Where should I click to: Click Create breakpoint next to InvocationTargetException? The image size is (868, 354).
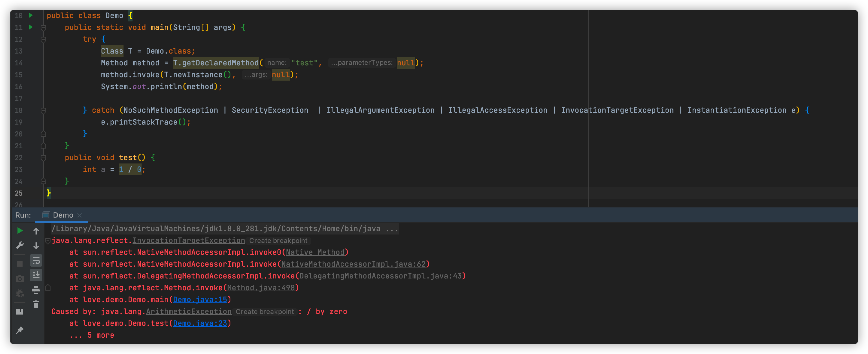coord(278,241)
